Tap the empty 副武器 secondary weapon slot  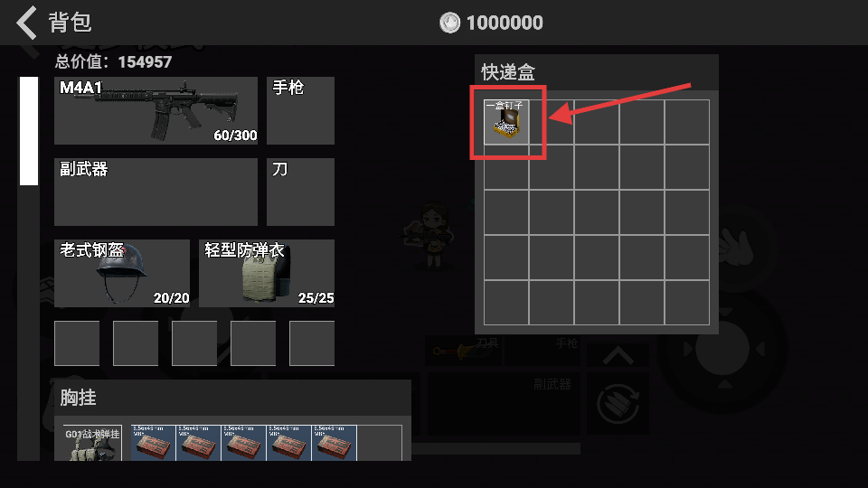tap(156, 192)
